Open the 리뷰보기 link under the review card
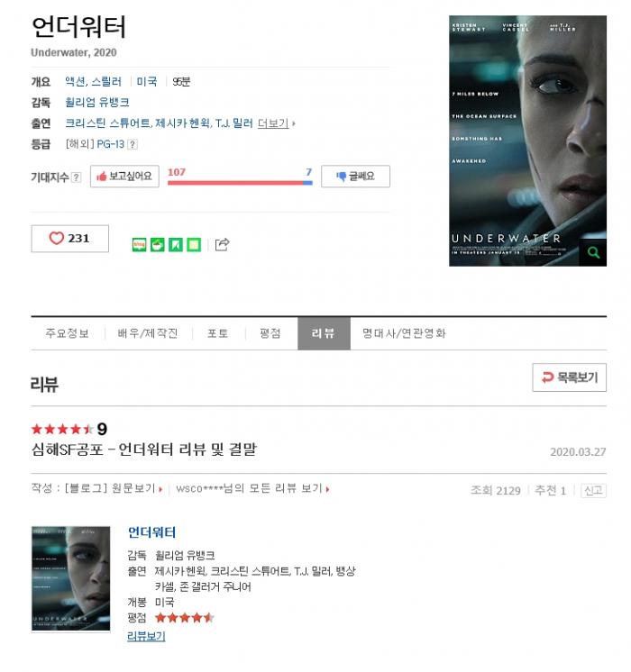 tap(146, 636)
